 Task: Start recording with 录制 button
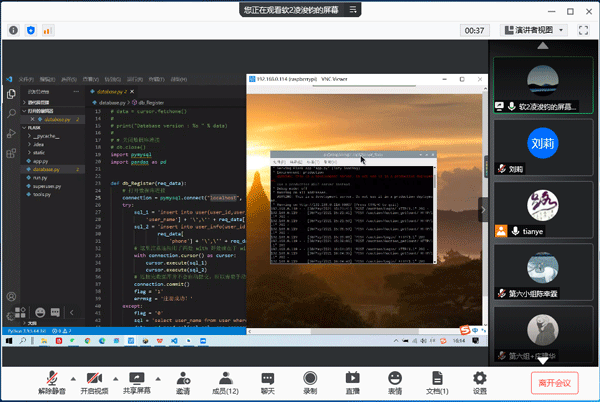tap(310, 377)
